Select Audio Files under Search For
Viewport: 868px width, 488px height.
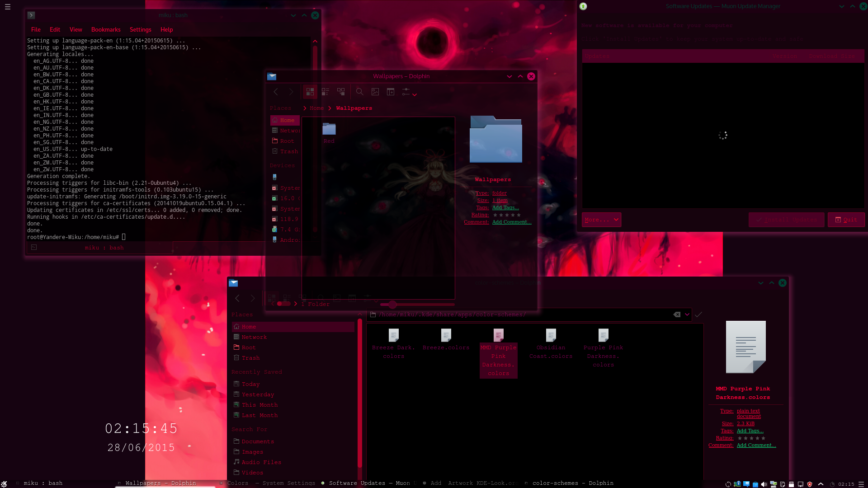coord(293,462)
